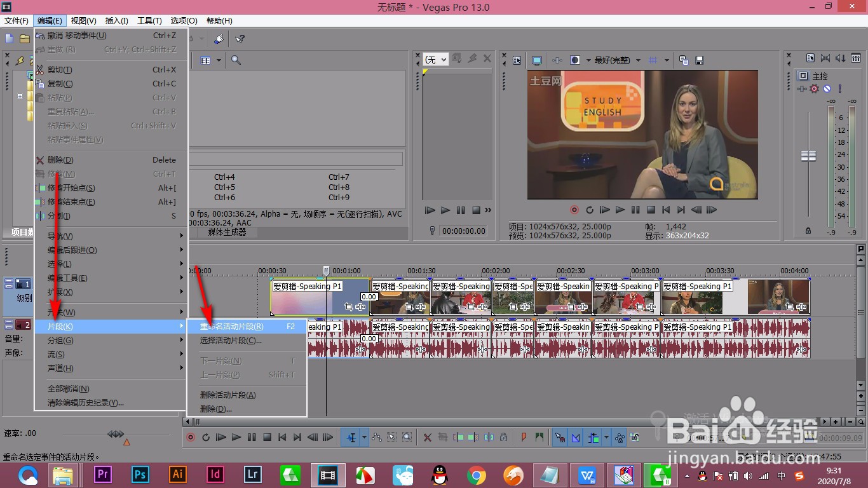This screenshot has width=868, height=488.
Task: Open the 工具(T) menu
Action: coord(150,21)
